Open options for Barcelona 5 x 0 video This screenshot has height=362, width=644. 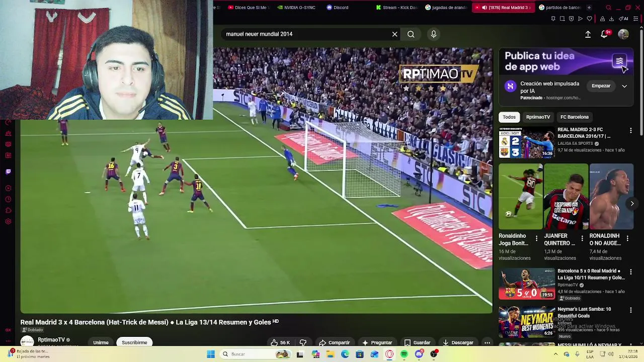(x=631, y=272)
